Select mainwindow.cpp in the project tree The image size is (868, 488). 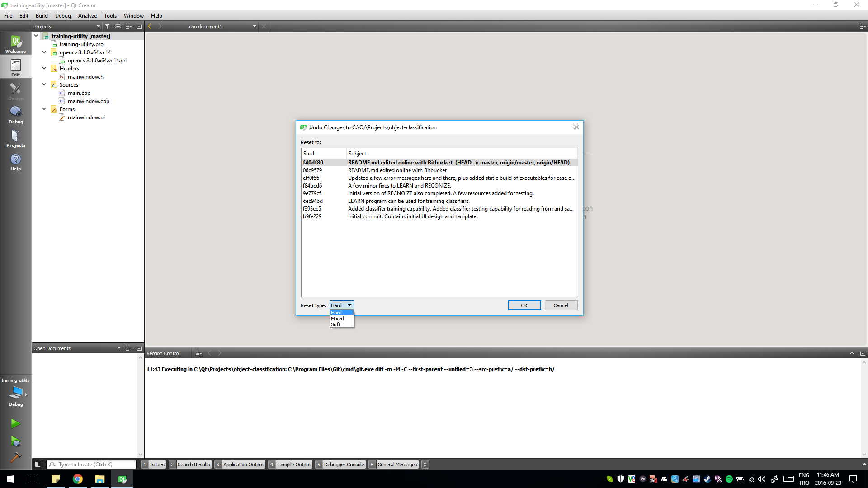point(89,101)
